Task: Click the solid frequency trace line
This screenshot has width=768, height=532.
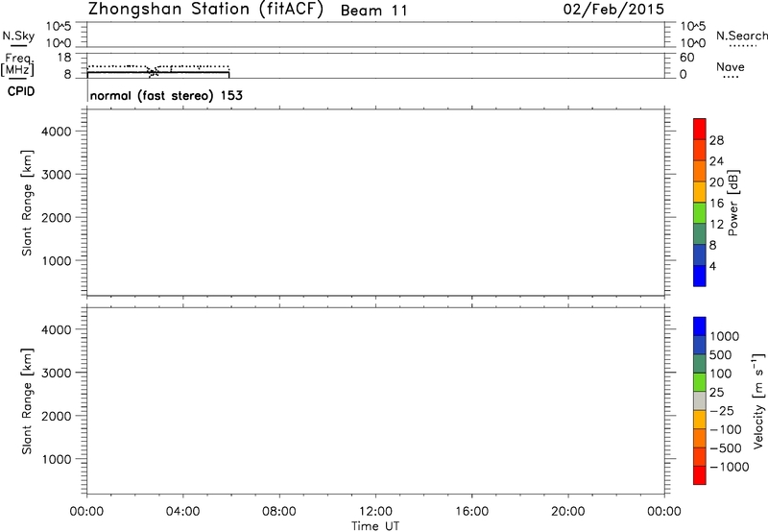Action: pos(157,72)
